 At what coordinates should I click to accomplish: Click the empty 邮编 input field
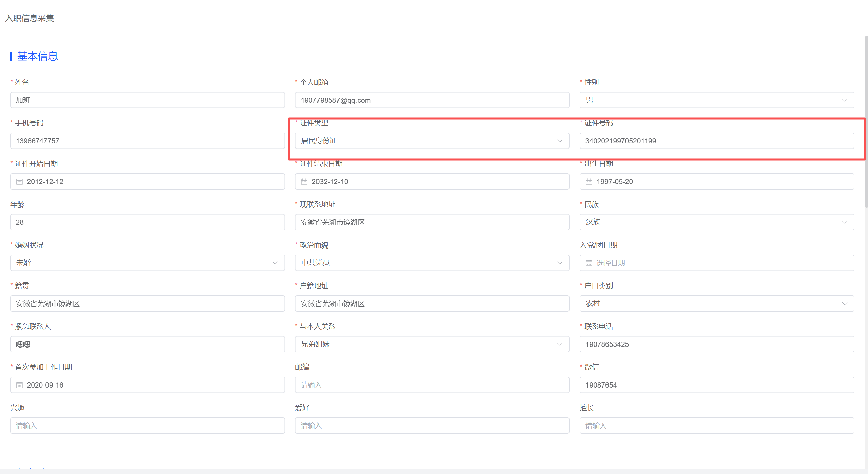click(432, 385)
